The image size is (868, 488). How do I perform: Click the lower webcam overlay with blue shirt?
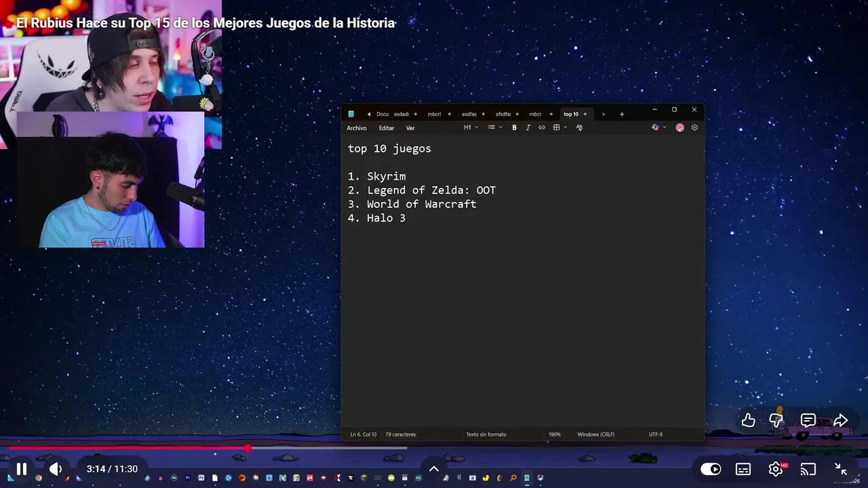pyautogui.click(x=110, y=180)
